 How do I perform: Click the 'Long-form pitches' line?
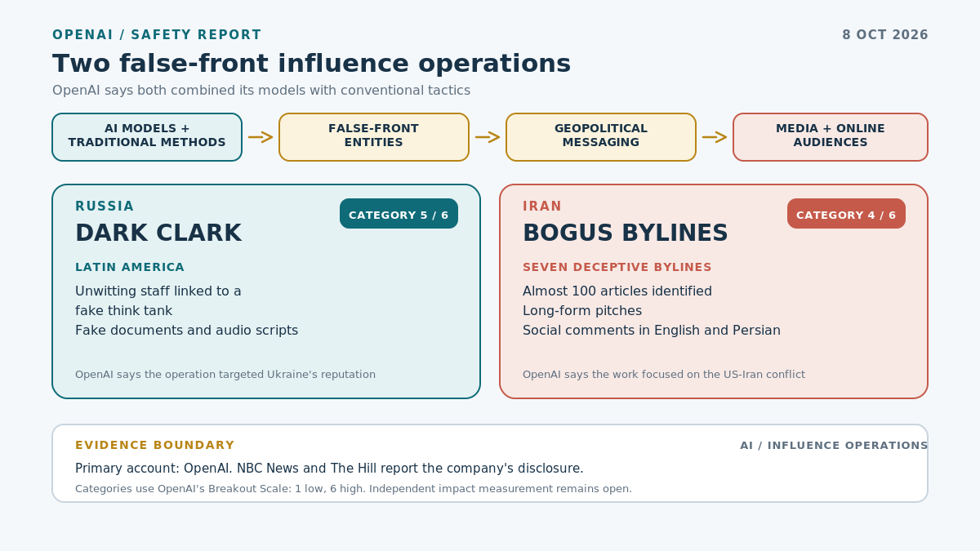point(582,311)
